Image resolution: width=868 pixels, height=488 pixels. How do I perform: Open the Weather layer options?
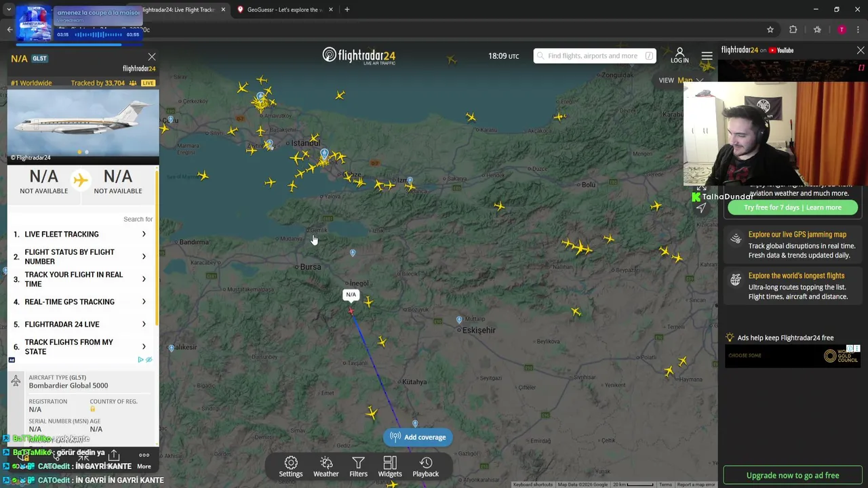tap(326, 467)
